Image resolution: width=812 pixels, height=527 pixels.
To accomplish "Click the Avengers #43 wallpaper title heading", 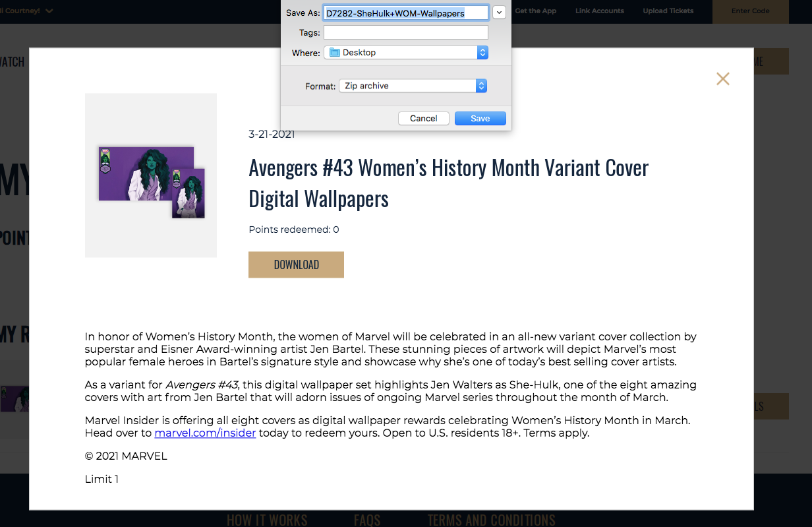I will (x=448, y=183).
